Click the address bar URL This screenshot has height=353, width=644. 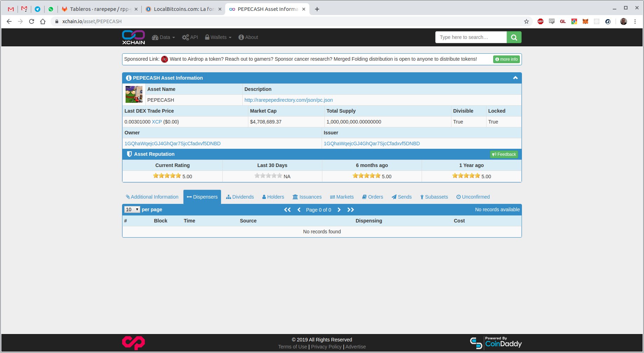coord(92,21)
